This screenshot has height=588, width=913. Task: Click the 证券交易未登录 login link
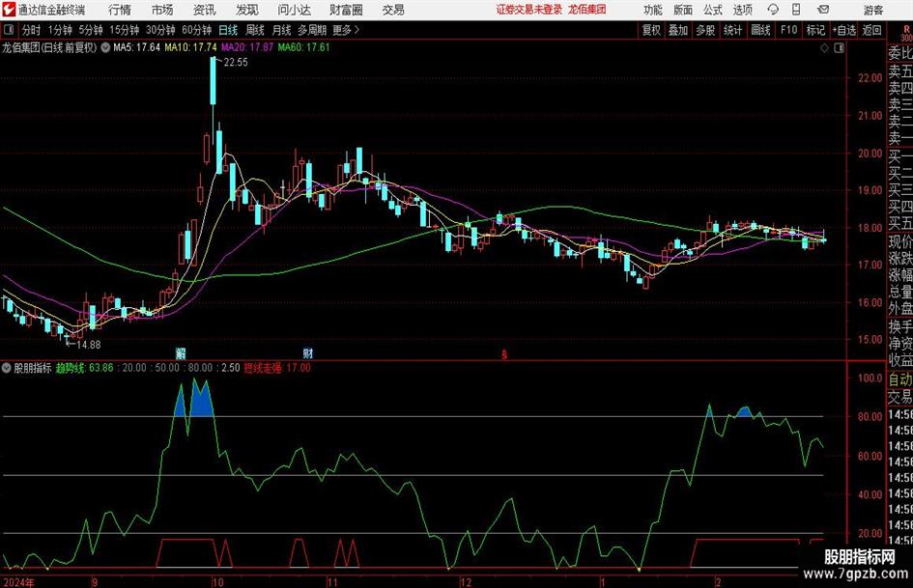529,10
